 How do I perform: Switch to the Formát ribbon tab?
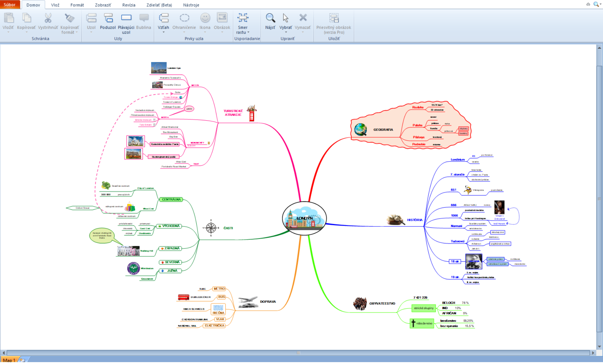click(77, 5)
